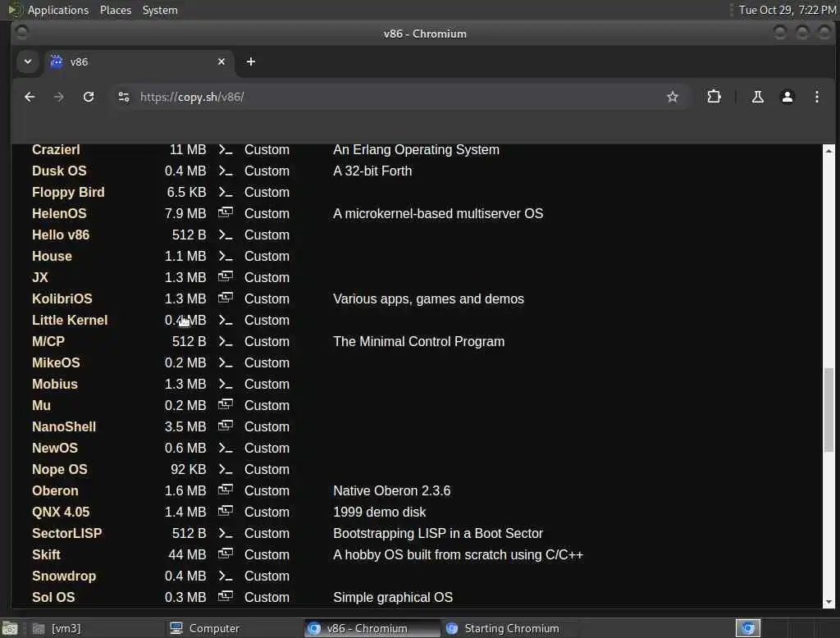Click the graphical icon in QNX 4.05 row
This screenshot has width=840, height=638.
pos(226,511)
